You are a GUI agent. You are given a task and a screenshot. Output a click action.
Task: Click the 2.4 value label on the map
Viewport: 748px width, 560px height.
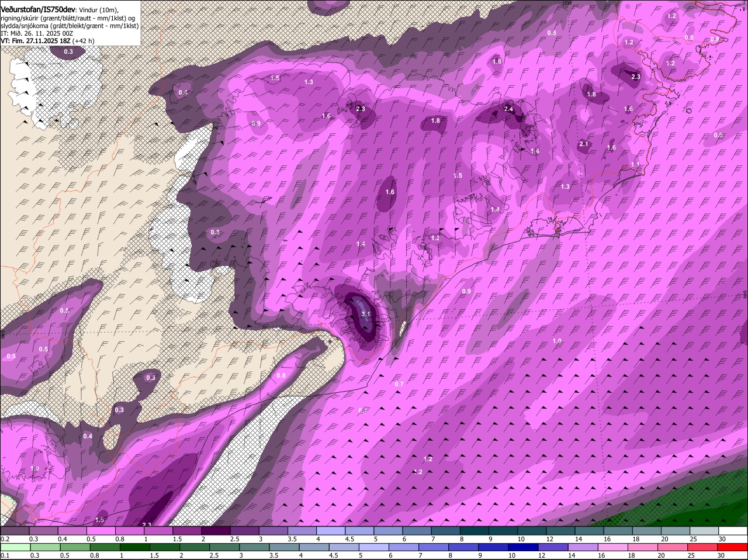[x=508, y=109]
